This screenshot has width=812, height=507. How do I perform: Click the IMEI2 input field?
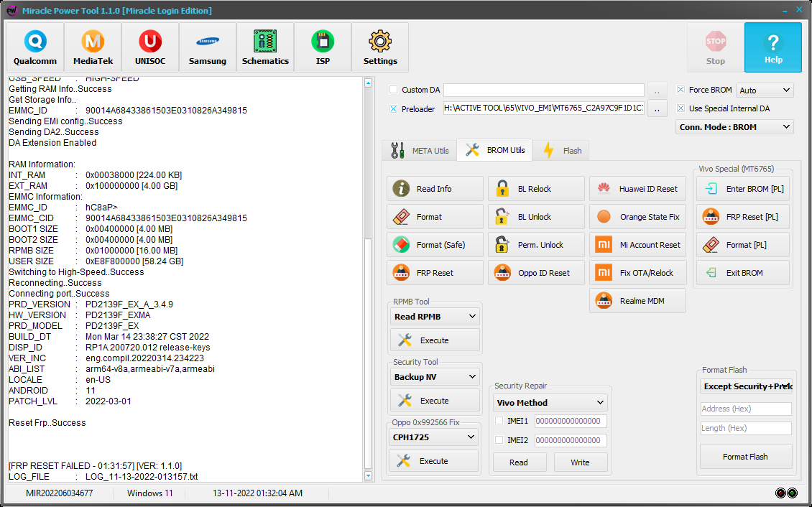pos(570,440)
